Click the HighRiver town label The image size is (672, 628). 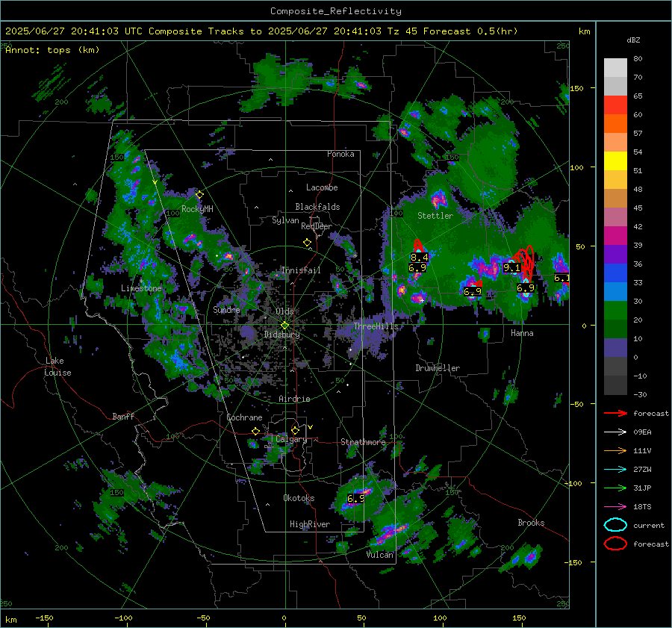pyautogui.click(x=310, y=524)
